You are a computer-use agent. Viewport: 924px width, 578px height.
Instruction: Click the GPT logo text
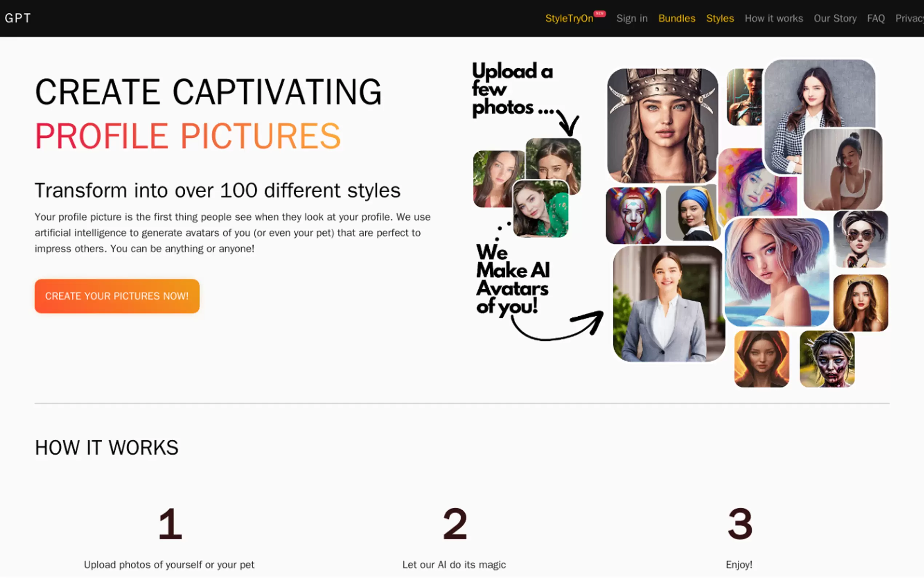(17, 18)
